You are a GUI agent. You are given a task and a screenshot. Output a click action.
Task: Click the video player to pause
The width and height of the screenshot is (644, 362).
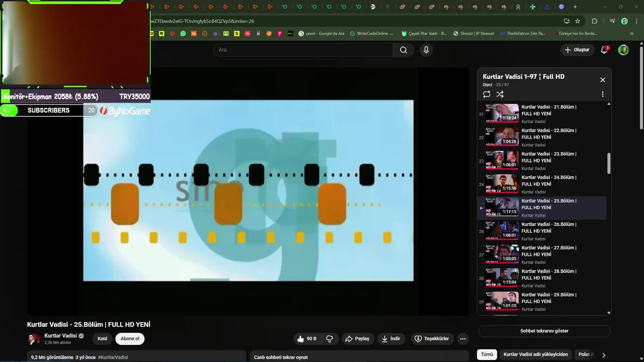click(248, 191)
